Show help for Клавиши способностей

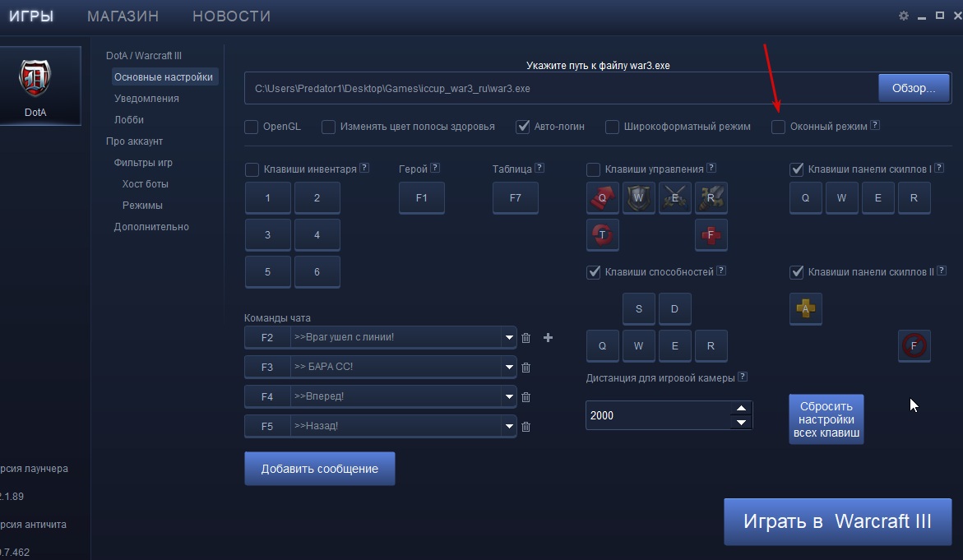pos(721,271)
